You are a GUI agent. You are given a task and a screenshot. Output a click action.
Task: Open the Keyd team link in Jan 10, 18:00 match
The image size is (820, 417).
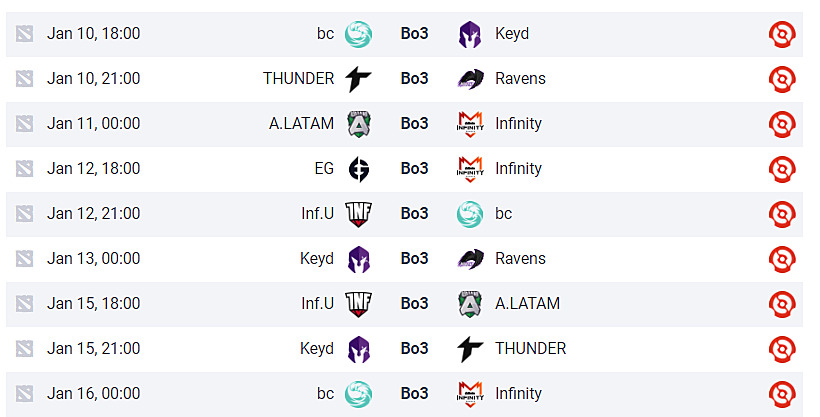coord(512,34)
